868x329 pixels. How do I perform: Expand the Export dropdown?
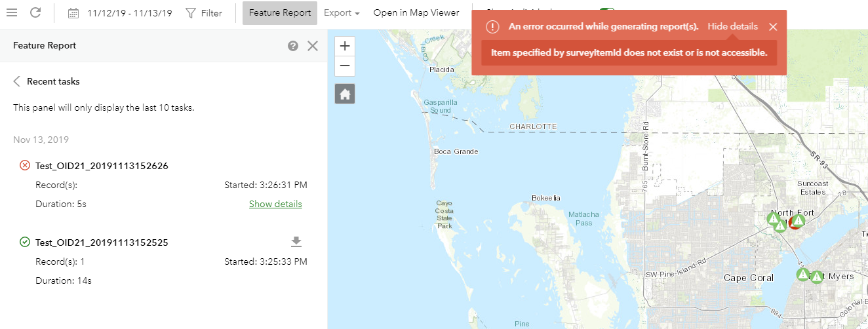pyautogui.click(x=342, y=13)
